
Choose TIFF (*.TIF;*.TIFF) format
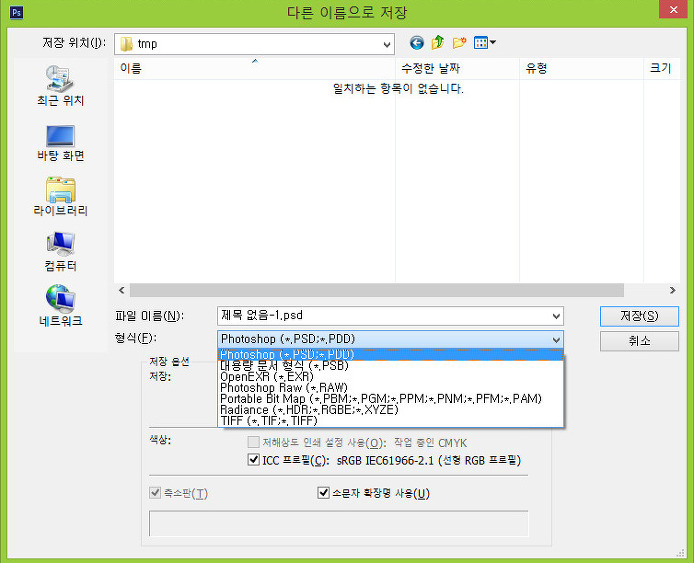390,421
